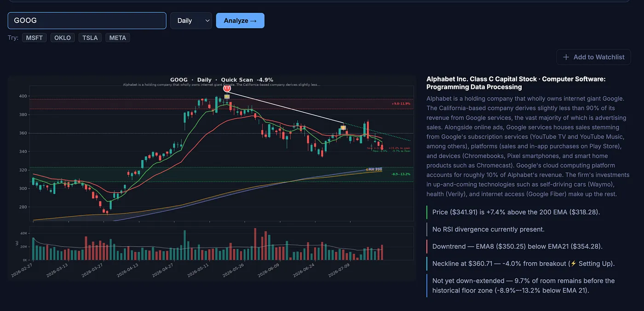This screenshot has height=311, width=644.
Task: Click the 'EMA 200' label on the chart
Action: coord(374,169)
